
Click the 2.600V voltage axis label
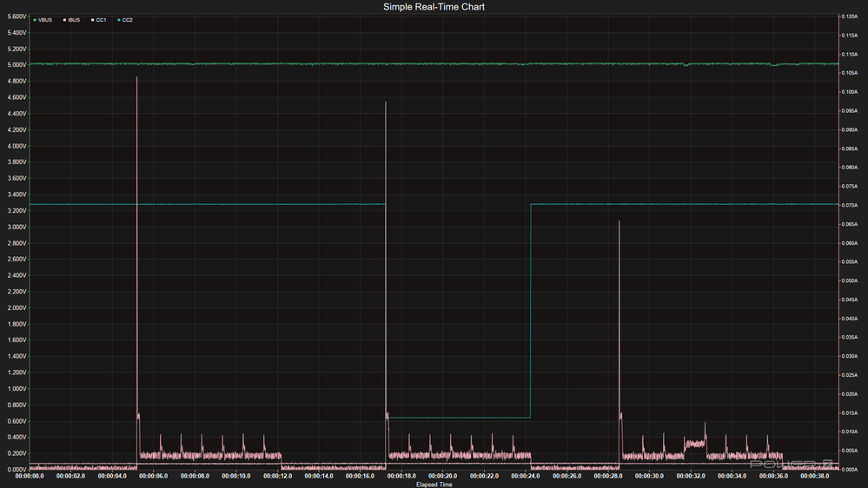click(17, 259)
